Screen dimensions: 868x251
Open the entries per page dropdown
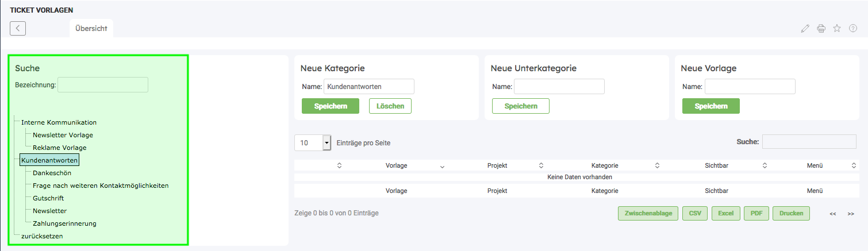327,143
